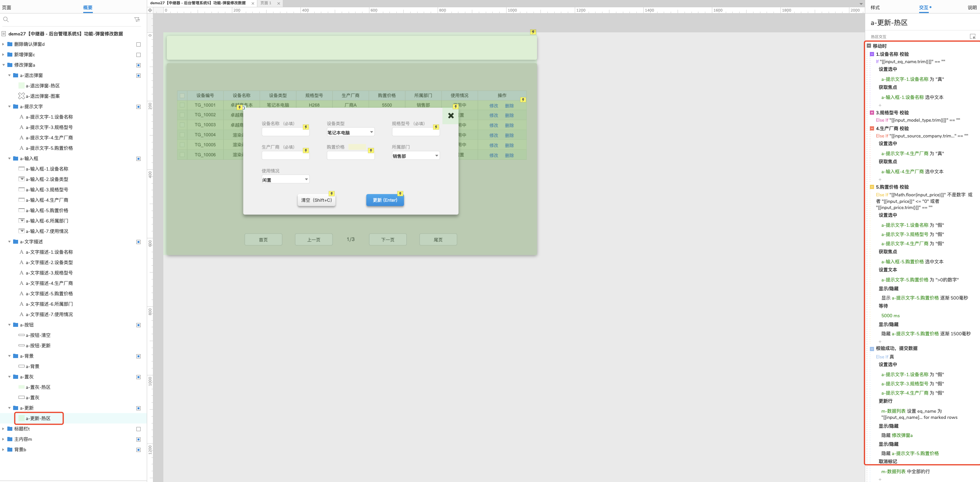Click the lightning badge on the green title bar

pos(533,32)
